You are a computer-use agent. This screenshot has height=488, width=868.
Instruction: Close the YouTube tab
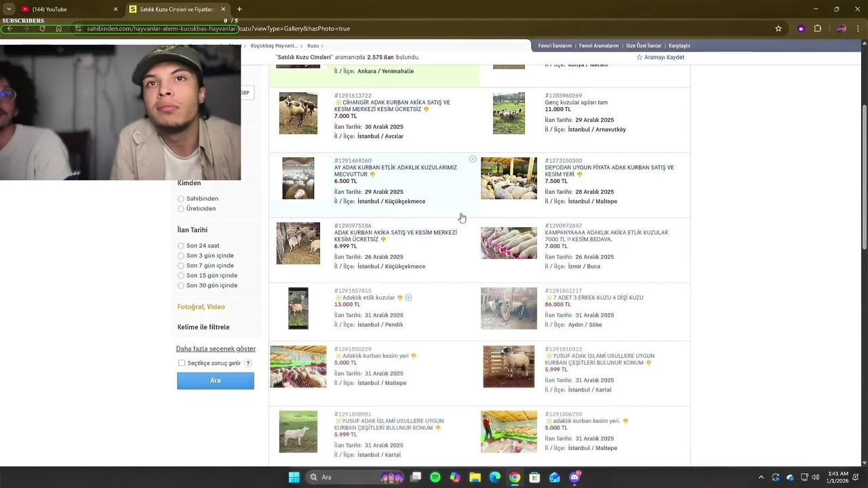[115, 9]
